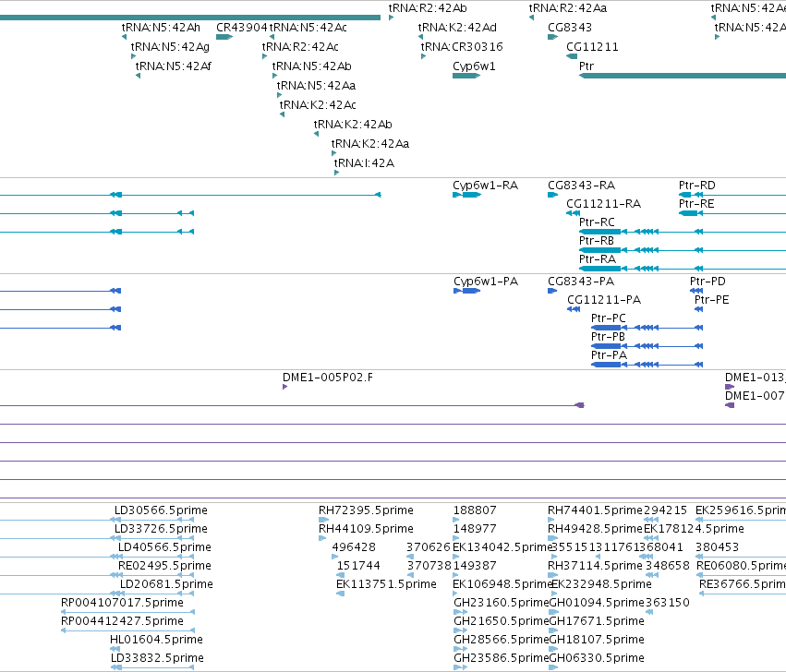
Task: Click the Cyp6w1-RA transcript label
Action: (485, 186)
